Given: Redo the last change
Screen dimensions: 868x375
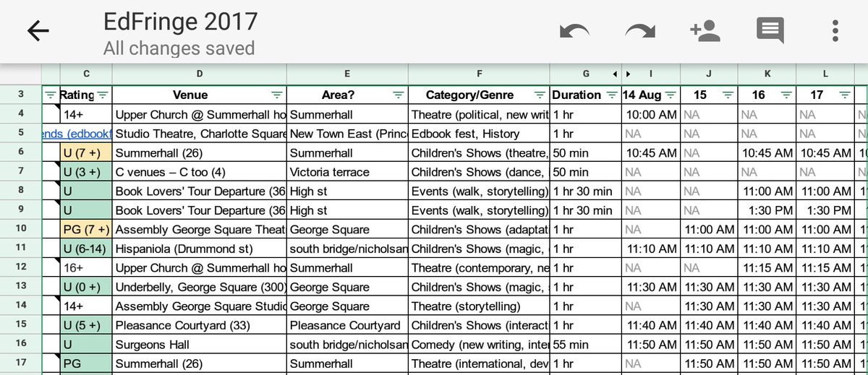Looking at the screenshot, I should coord(639,31).
